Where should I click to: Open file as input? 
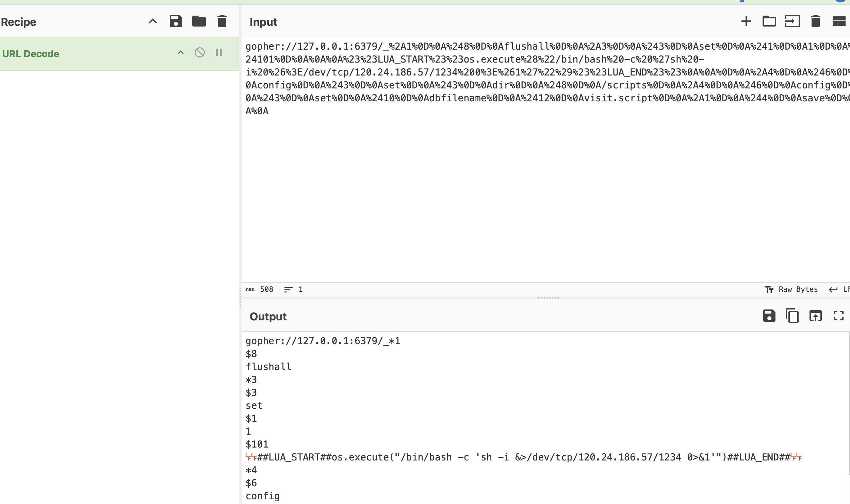tap(792, 21)
